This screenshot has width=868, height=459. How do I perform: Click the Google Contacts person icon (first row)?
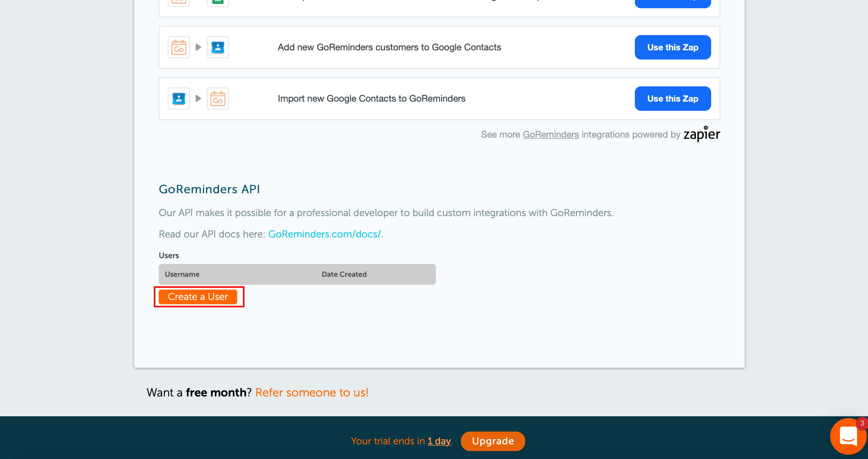click(x=218, y=47)
